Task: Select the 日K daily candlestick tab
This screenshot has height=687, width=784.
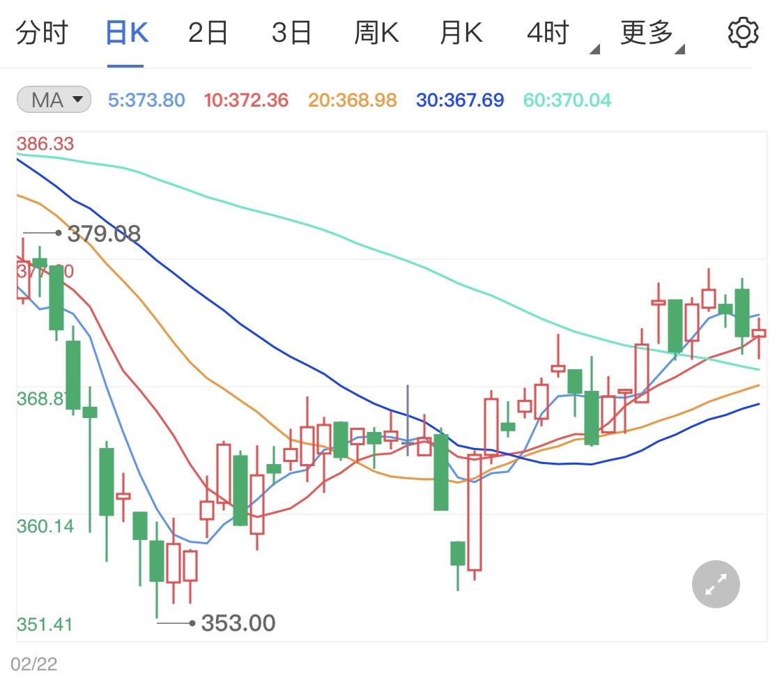Action: coord(127,33)
